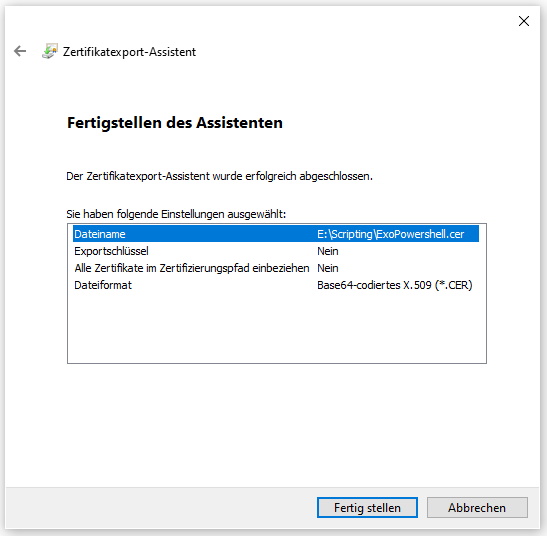Select the Dateiname row in settings list
Image resolution: width=547 pixels, height=536 pixels.
coord(276,234)
